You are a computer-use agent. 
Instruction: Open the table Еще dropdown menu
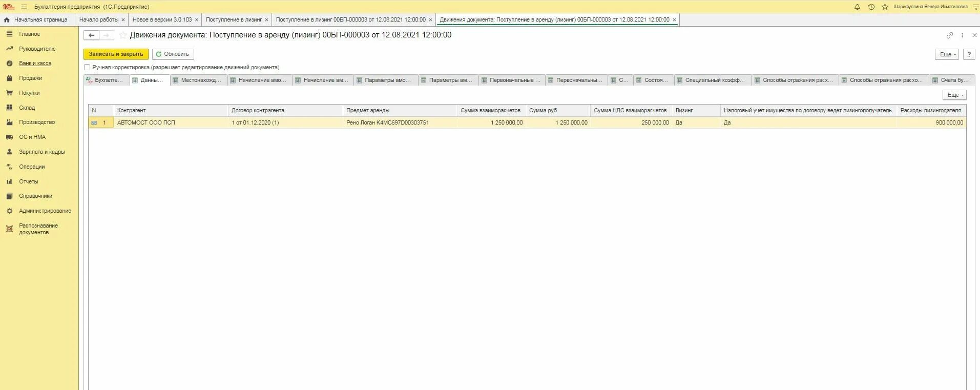point(954,95)
